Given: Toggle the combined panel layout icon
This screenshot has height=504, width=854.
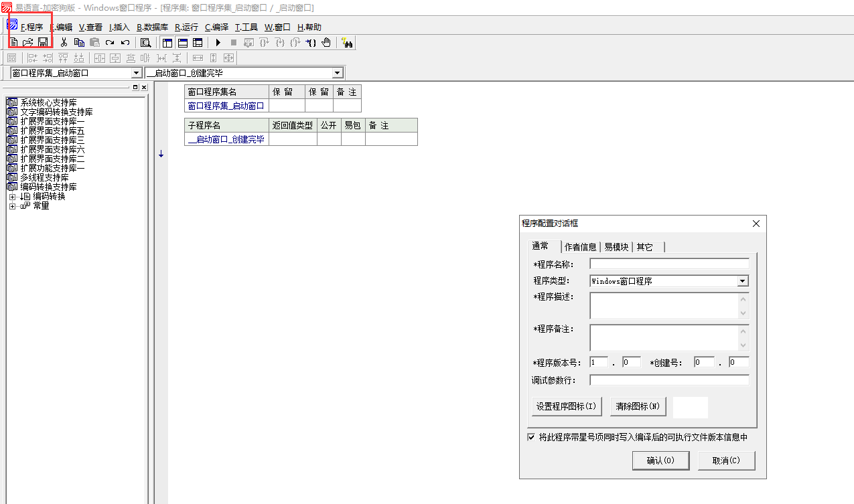Looking at the screenshot, I should pos(198,42).
